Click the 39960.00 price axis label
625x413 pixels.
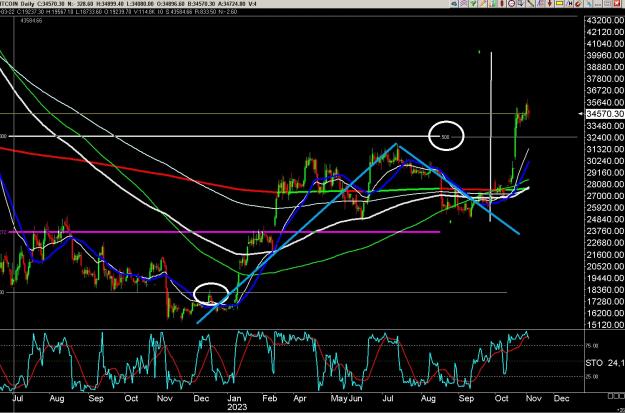pyautogui.click(x=605, y=55)
